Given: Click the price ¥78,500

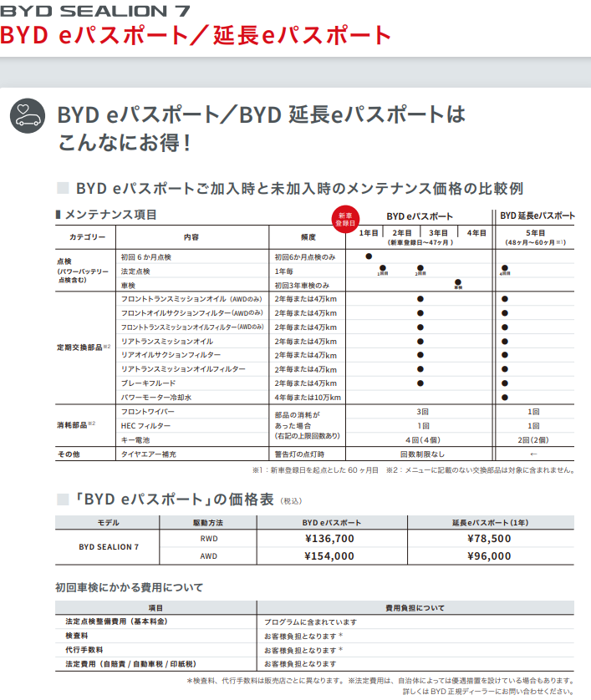Looking at the screenshot, I should click(489, 539).
